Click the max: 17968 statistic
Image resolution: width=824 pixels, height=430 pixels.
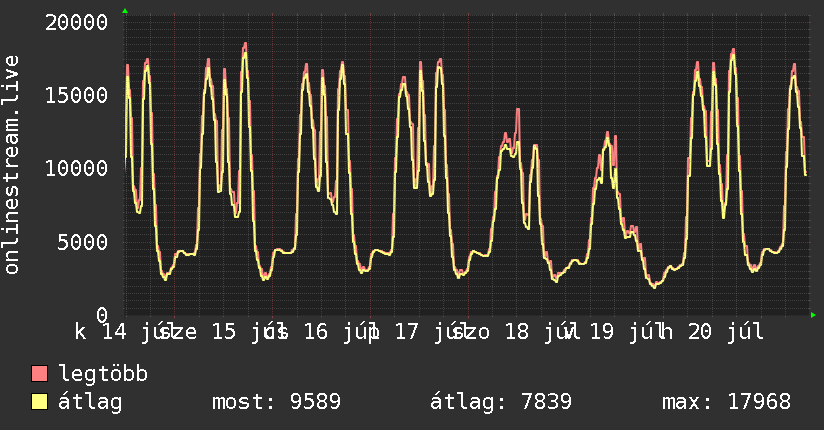(726, 402)
